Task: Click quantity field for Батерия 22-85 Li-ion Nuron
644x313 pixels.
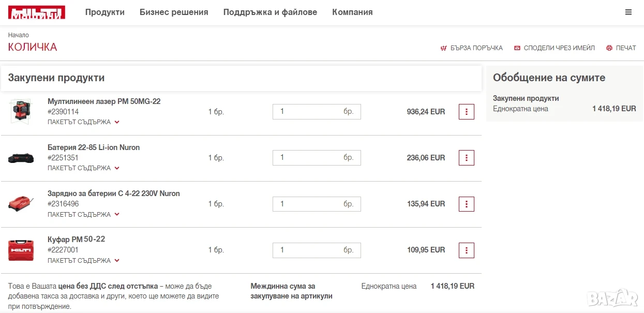Action: (x=317, y=158)
